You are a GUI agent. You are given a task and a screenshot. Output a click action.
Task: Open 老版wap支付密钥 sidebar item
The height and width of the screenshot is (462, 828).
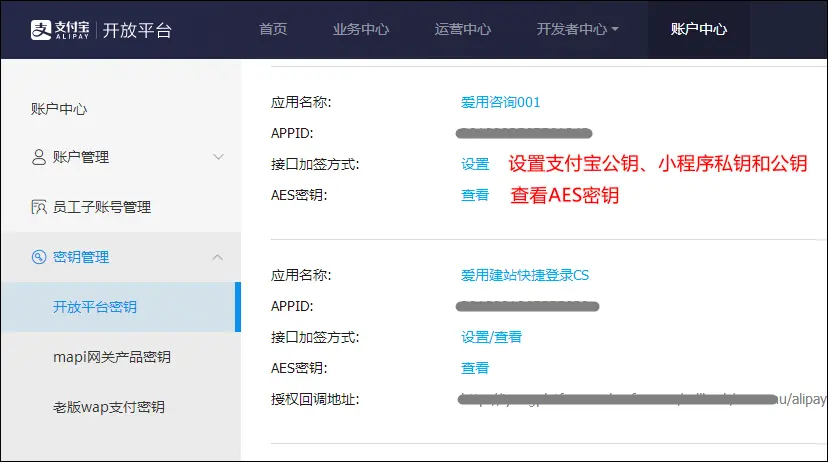coord(108,407)
